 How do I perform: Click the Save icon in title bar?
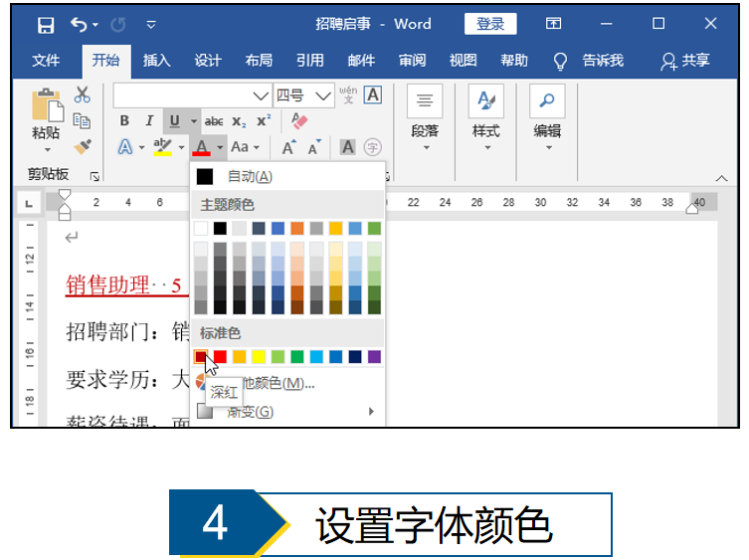click(x=46, y=24)
